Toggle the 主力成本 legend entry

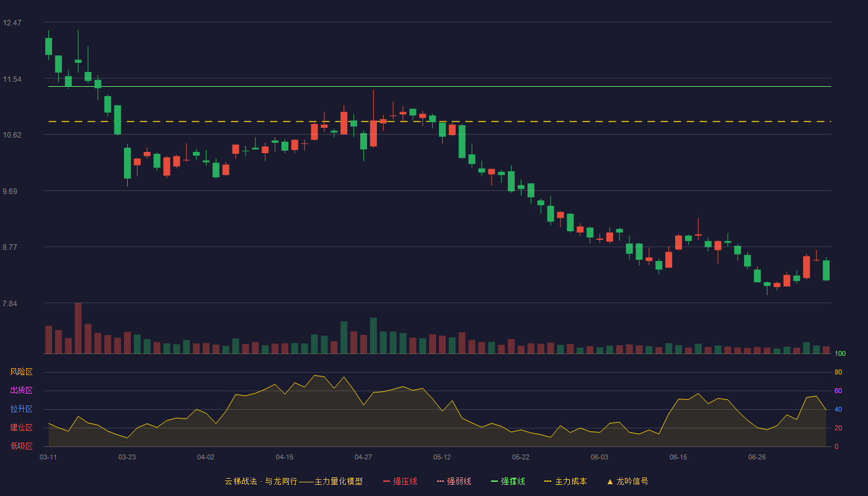[x=565, y=481]
